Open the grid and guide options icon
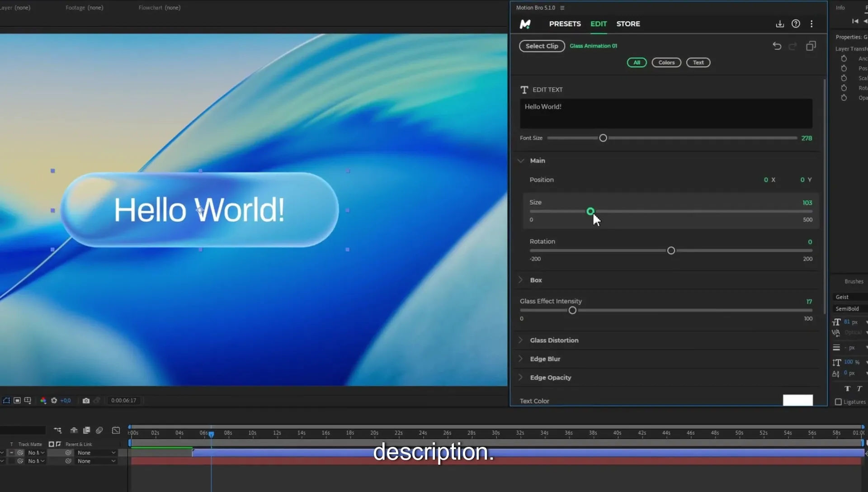 point(28,401)
